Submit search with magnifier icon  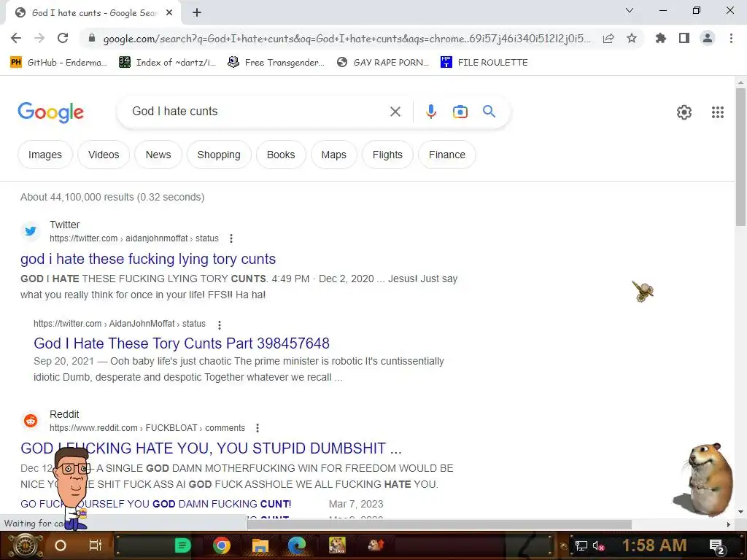point(489,112)
